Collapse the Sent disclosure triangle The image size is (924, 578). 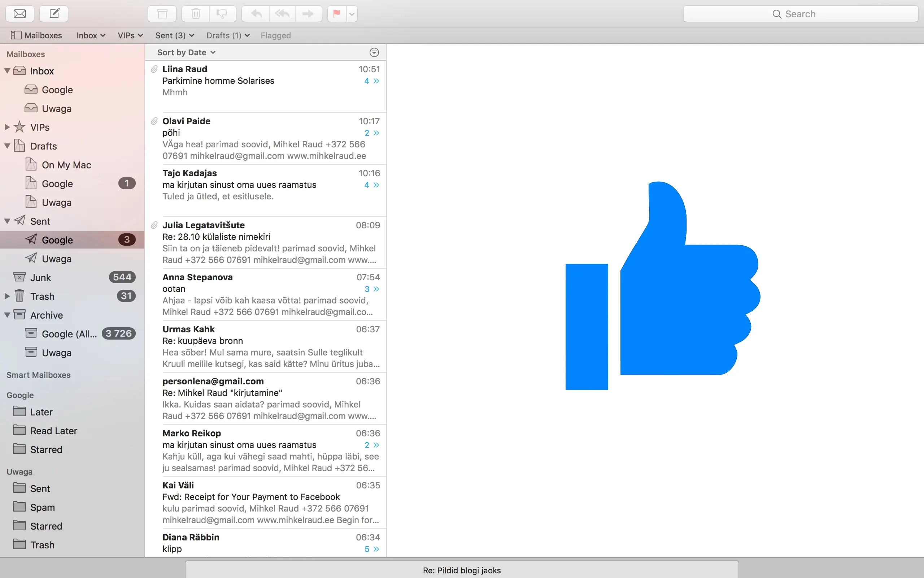(x=7, y=221)
